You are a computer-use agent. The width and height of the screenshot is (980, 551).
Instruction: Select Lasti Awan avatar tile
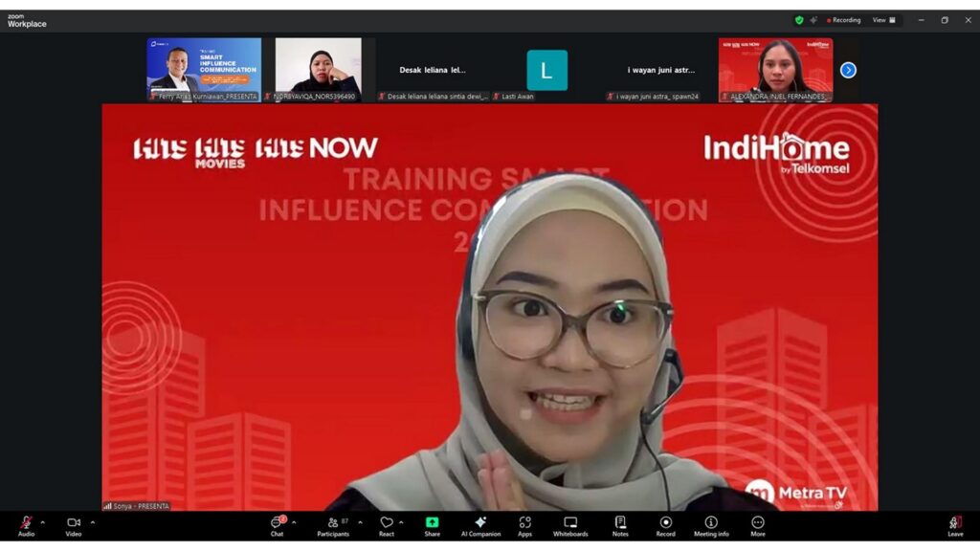click(546, 69)
